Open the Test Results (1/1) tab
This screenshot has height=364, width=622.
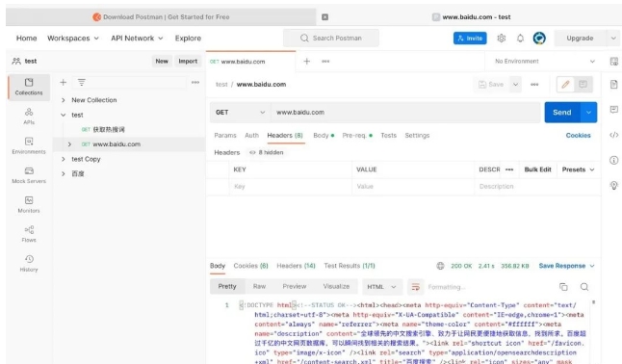click(x=350, y=266)
